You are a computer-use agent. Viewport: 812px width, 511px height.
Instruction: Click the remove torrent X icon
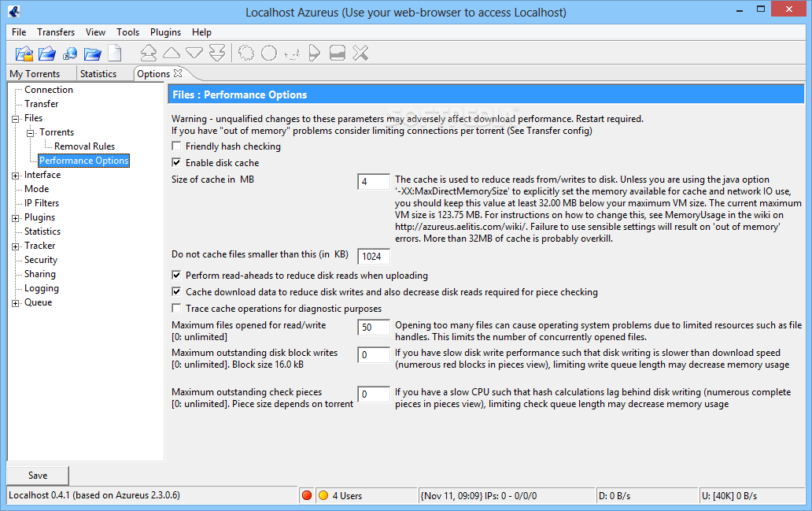[360, 53]
